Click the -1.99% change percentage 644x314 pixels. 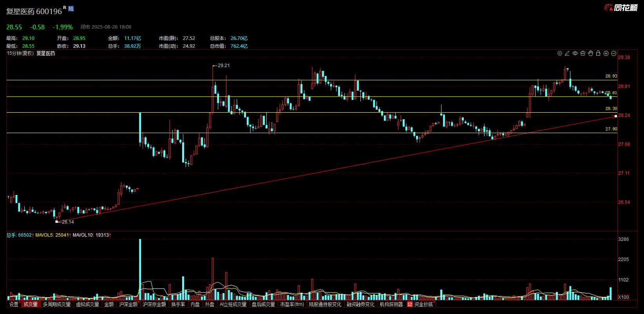click(63, 27)
